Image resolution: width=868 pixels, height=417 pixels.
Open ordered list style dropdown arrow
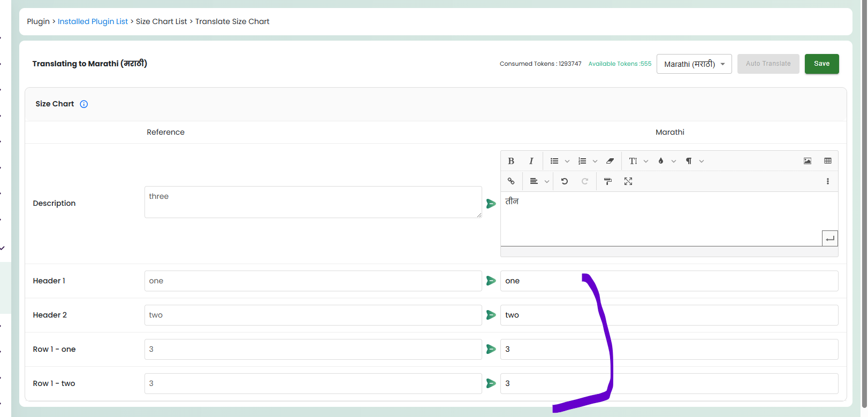click(595, 161)
